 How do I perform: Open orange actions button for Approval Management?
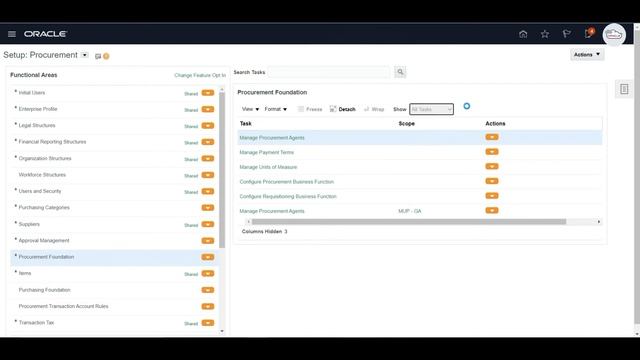(208, 241)
